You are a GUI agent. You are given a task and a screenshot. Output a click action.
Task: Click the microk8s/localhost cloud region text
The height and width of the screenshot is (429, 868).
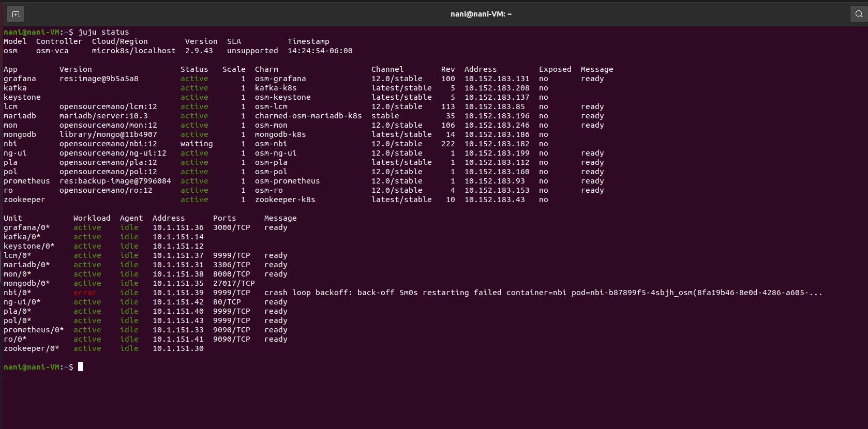[x=133, y=51]
